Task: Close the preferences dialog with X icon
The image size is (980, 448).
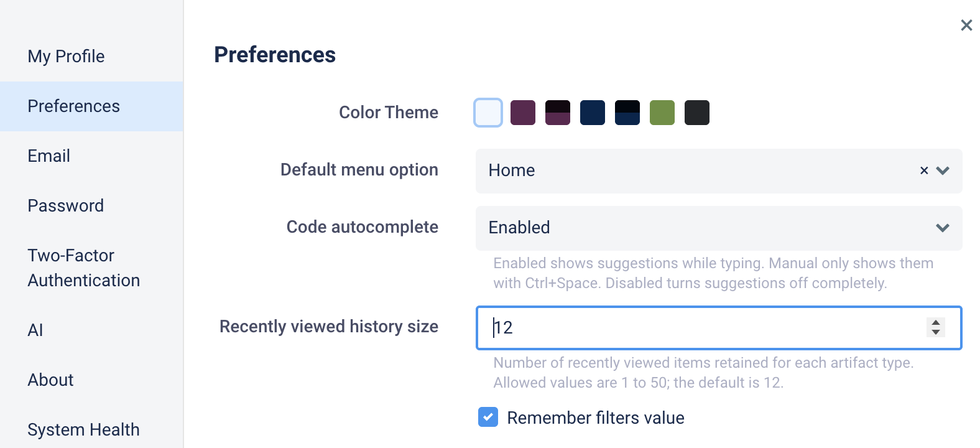Action: click(966, 25)
